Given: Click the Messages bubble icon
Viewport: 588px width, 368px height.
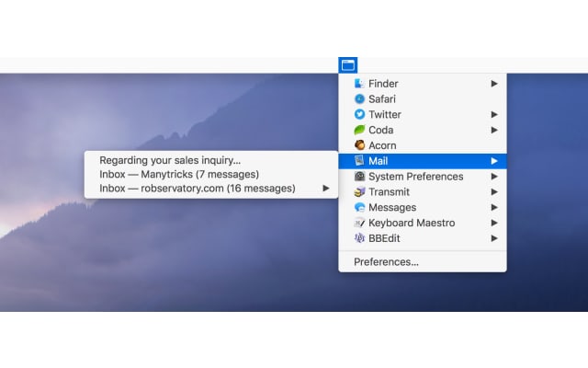Looking at the screenshot, I should tap(359, 207).
